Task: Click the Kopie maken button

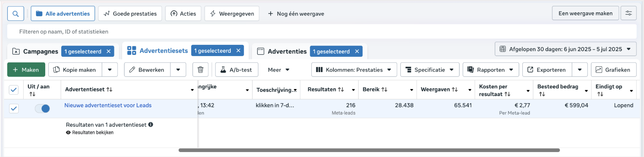Action: click(x=75, y=70)
